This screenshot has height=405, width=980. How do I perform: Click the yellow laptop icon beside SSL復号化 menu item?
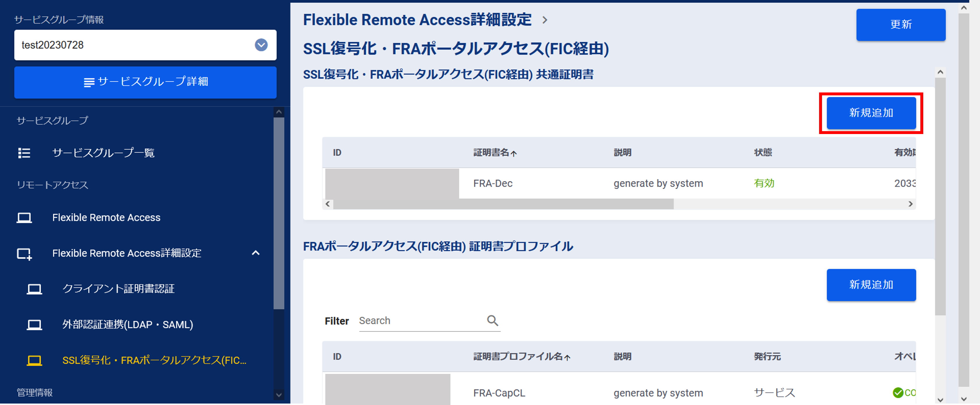click(x=34, y=361)
